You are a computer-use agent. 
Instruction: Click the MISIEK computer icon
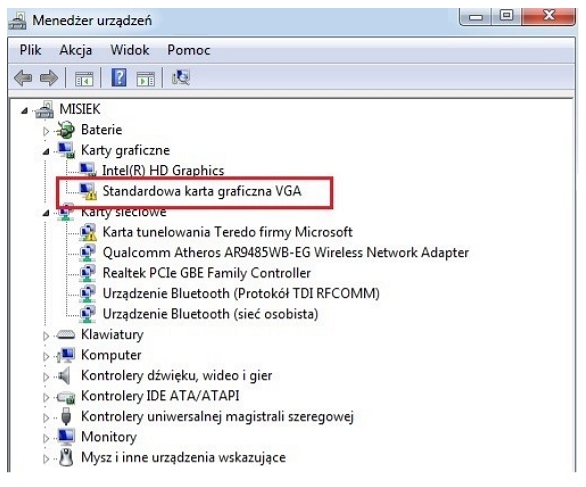[45, 110]
